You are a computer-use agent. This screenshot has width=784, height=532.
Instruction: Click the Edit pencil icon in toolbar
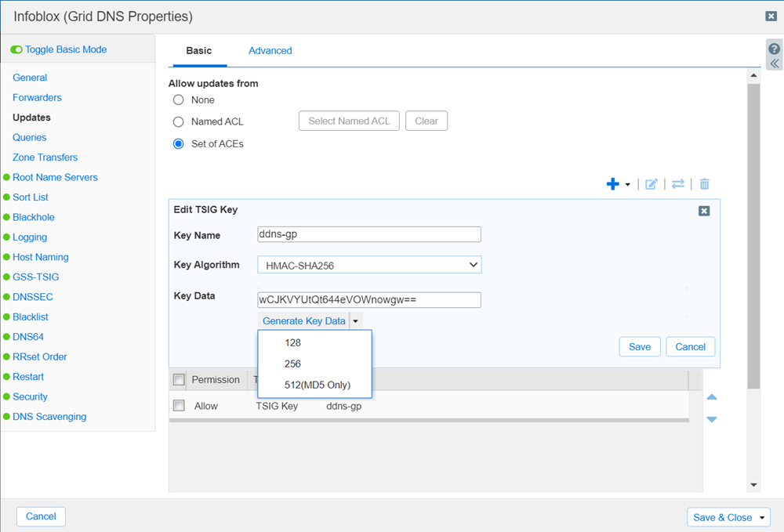(x=651, y=184)
